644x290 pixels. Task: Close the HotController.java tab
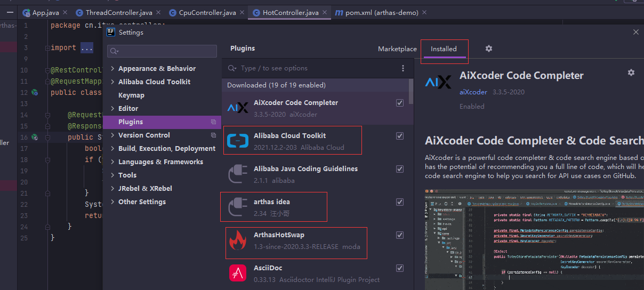click(x=324, y=12)
